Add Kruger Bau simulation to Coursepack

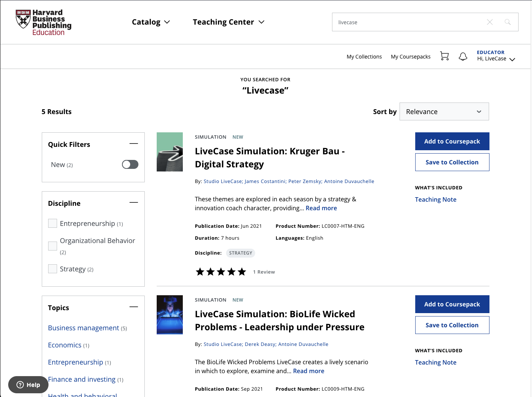tap(452, 141)
